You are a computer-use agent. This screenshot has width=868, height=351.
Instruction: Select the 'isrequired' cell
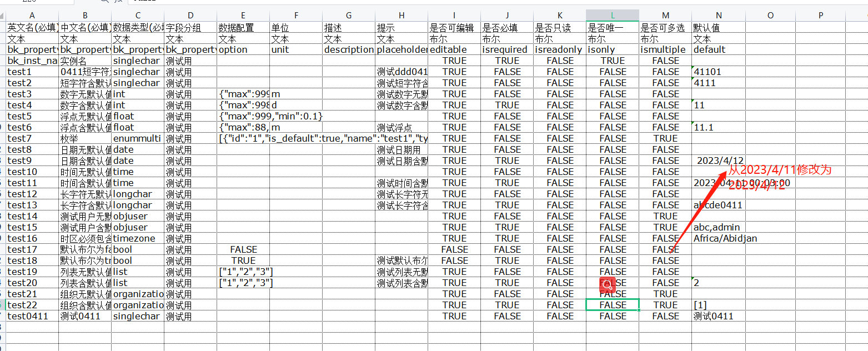(x=507, y=49)
